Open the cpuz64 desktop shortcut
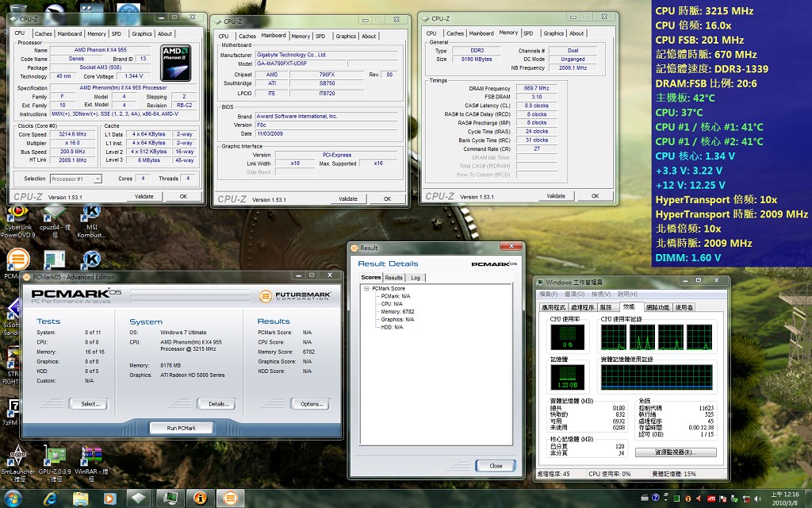This screenshot has width=812, height=508. pos(55,223)
